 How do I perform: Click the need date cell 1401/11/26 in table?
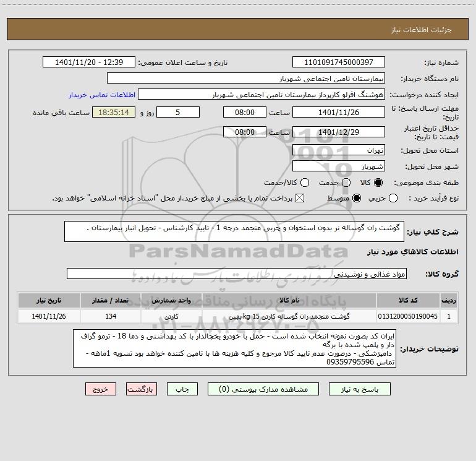pyautogui.click(x=49, y=316)
